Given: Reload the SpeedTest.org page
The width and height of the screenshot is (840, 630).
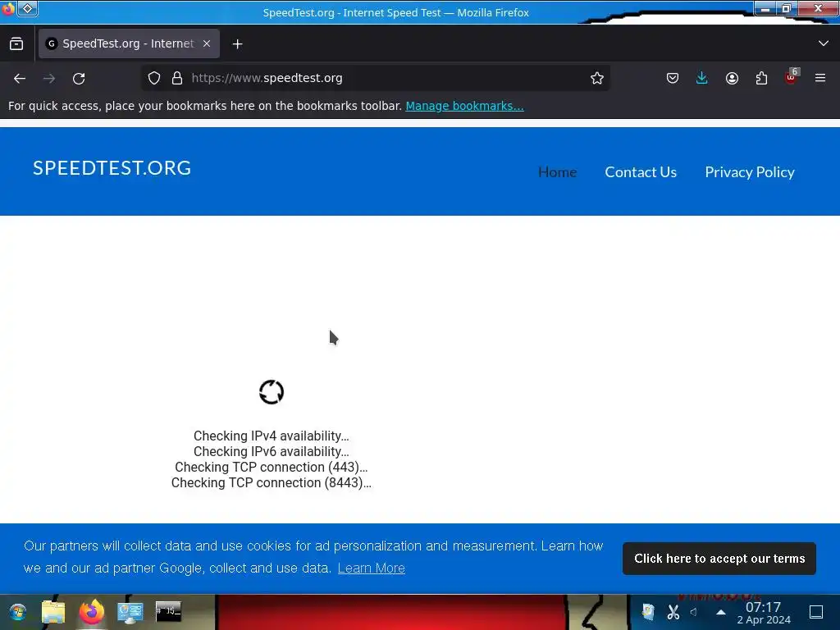Looking at the screenshot, I should (79, 78).
